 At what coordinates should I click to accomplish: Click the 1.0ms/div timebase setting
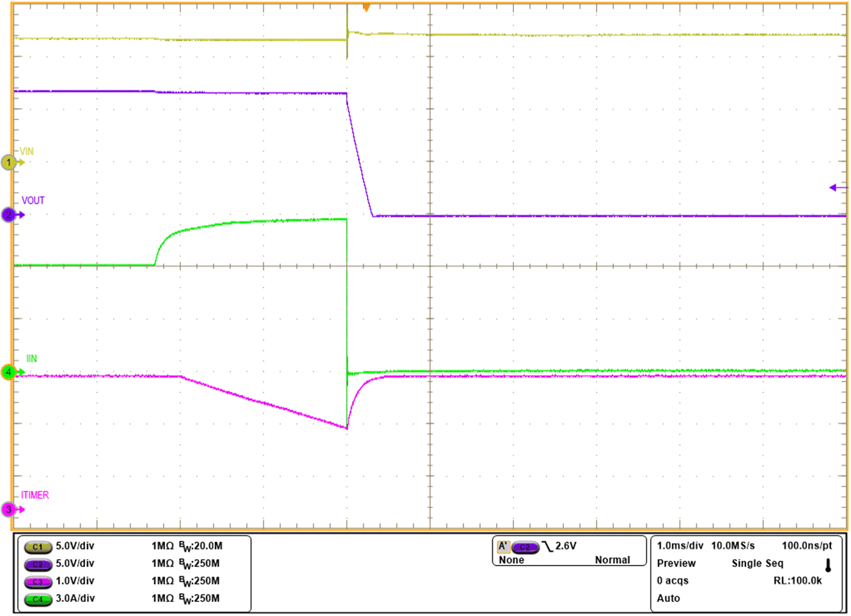(679, 546)
